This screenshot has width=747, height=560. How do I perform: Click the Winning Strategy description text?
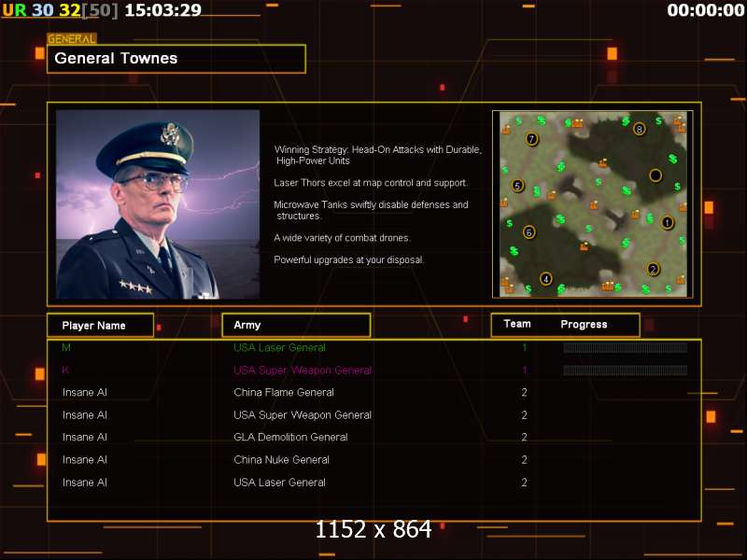point(378,155)
